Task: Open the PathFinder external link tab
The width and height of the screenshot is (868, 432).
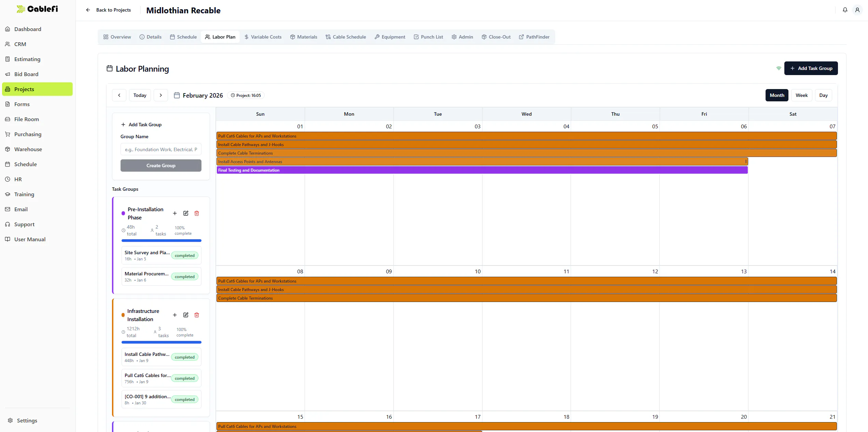Action: 534,37
